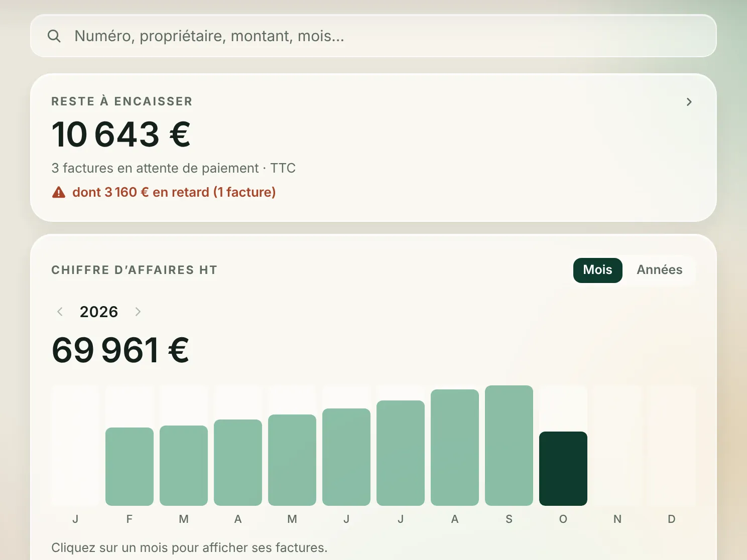Select the April revenue bar
Viewport: 747px width, 560px height.
(238, 463)
